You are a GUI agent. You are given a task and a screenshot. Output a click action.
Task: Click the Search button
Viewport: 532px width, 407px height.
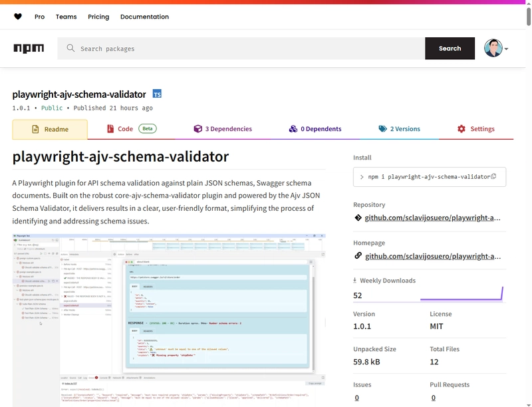click(x=450, y=49)
